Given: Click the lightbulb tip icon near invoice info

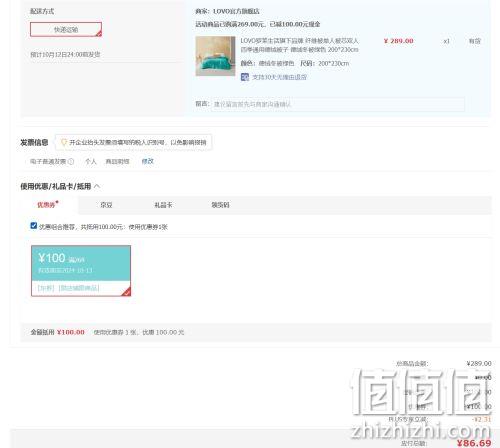Looking at the screenshot, I should coord(64,142).
